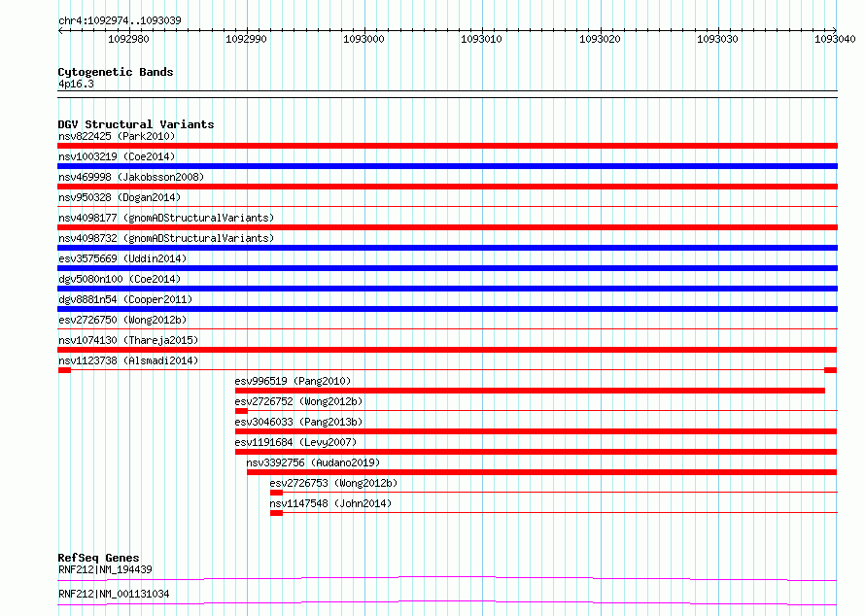
Task: Click ruler position 1093010
Action: point(482,39)
